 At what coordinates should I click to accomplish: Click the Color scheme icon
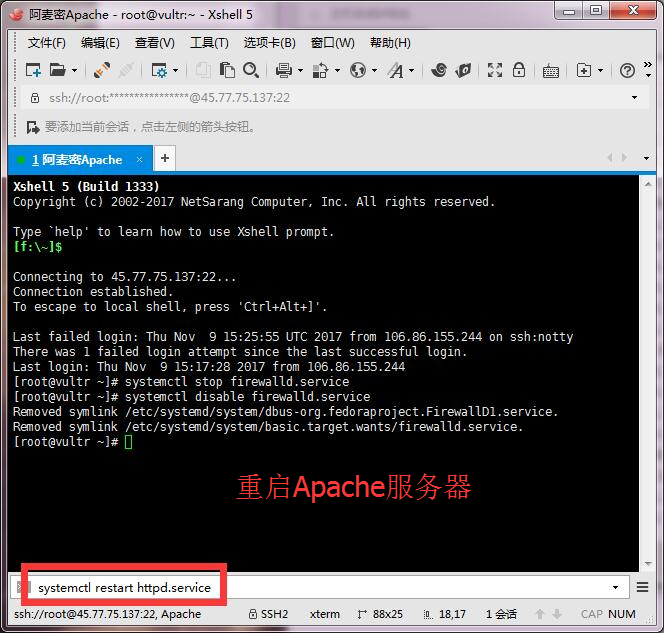pos(320,70)
